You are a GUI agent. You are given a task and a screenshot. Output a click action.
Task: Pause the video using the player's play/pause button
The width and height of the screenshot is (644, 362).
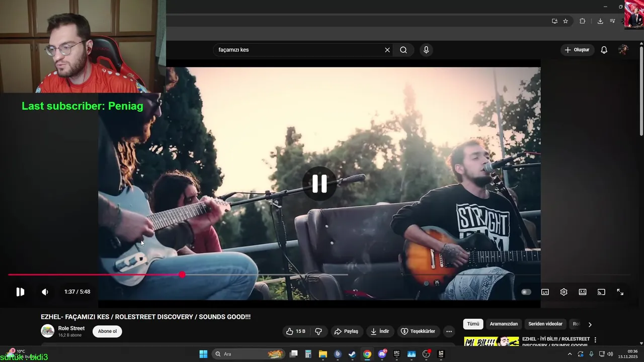(x=20, y=292)
